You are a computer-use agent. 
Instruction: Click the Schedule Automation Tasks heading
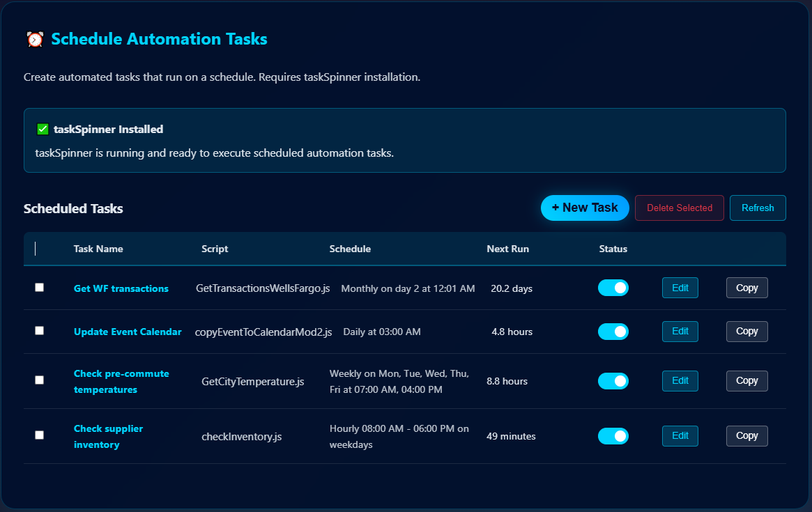click(x=159, y=39)
